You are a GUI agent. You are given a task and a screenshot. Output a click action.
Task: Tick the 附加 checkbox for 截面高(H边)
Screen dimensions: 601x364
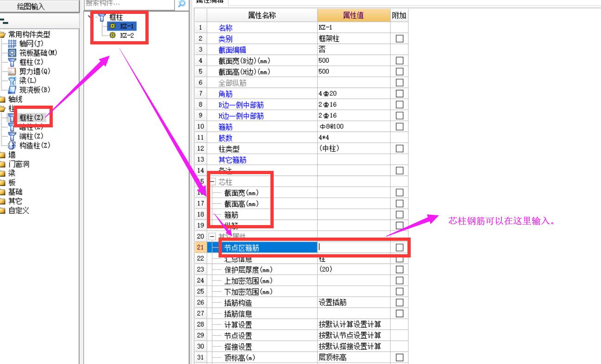400,72
